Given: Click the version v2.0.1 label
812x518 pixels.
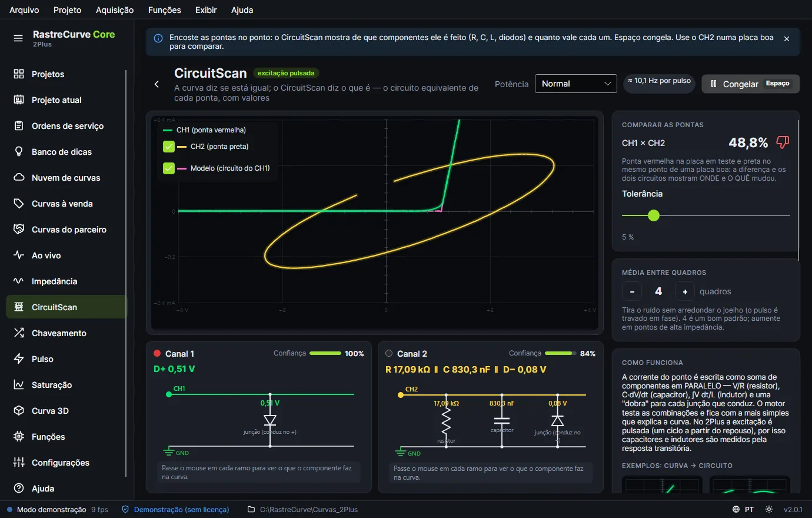Looking at the screenshot, I should pos(793,509).
